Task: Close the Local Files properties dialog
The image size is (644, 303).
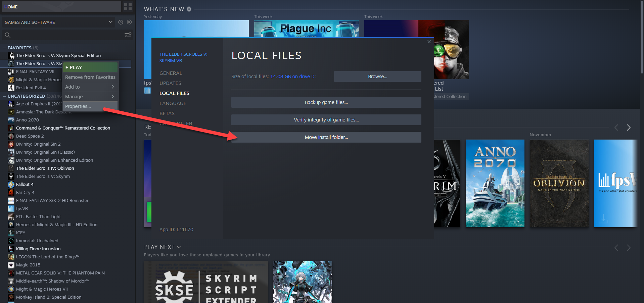Action: click(429, 42)
